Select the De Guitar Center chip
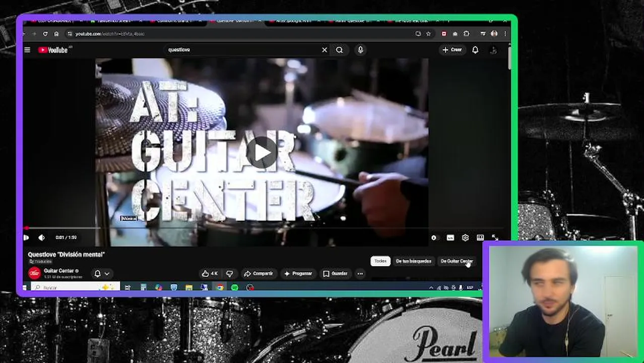Screen dimensions: 644x363 click(457, 261)
